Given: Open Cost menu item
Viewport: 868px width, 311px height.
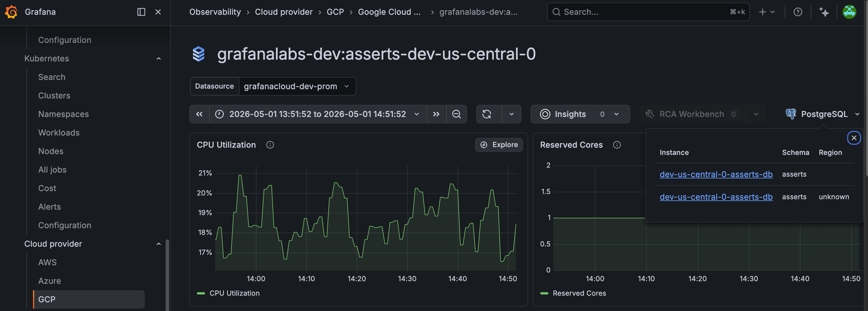Looking at the screenshot, I should click(47, 188).
